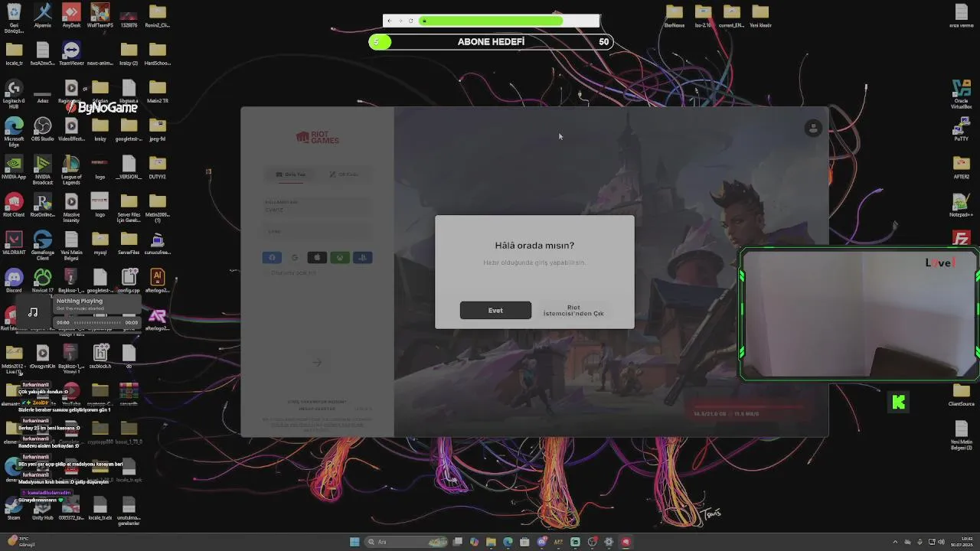Select Yeni Metin Belgesi text file
The width and height of the screenshot is (980, 551).
point(71,246)
